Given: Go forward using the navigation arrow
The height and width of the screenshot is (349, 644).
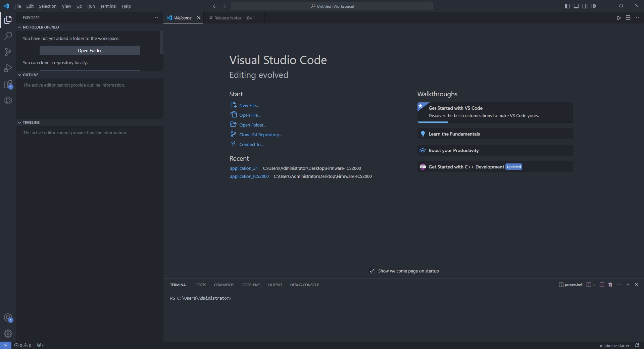Looking at the screenshot, I should [x=224, y=6].
